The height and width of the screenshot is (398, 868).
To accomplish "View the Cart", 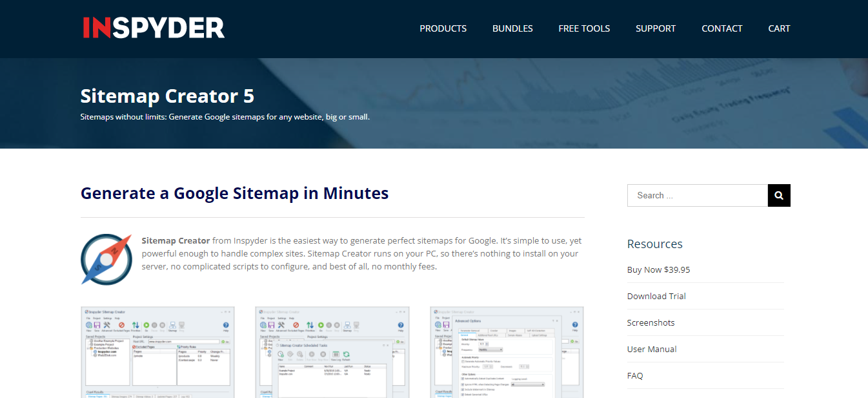I will (x=779, y=28).
